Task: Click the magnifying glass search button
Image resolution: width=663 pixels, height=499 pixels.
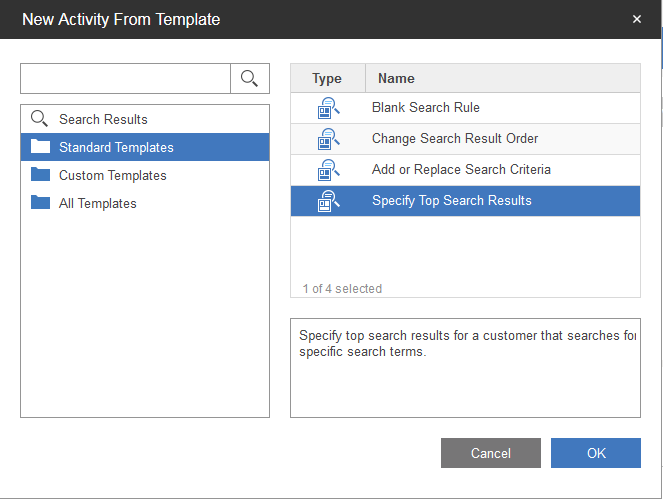Action: pos(250,79)
